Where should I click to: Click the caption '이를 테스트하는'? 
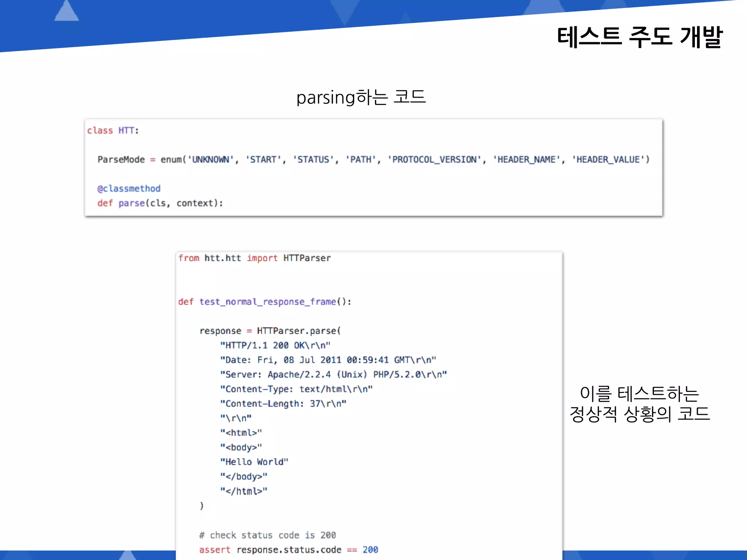pos(639,393)
